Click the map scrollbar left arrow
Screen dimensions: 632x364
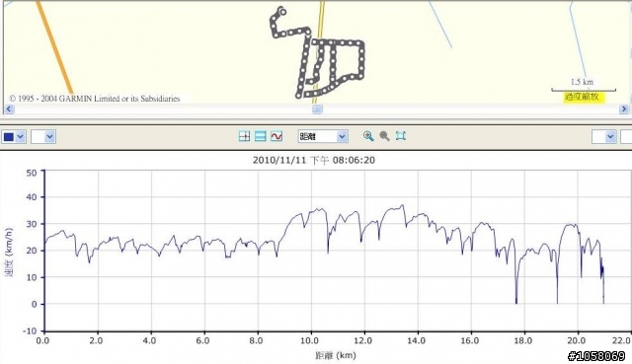click(9, 109)
